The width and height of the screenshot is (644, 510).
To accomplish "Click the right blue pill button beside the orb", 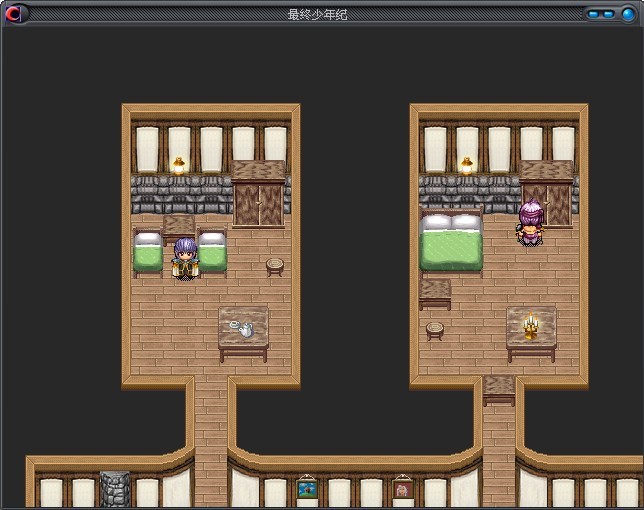I will click(x=608, y=15).
